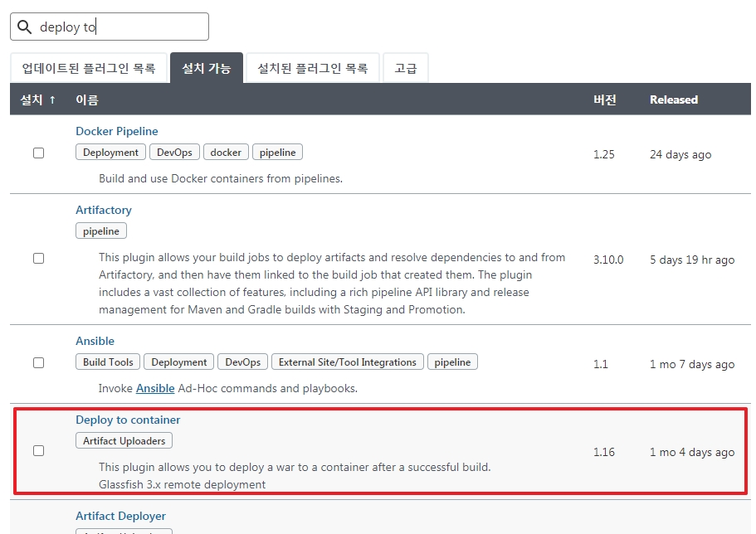Image resolution: width=756 pixels, height=534 pixels.
Task: Open the 고급 tab
Action: click(x=406, y=68)
